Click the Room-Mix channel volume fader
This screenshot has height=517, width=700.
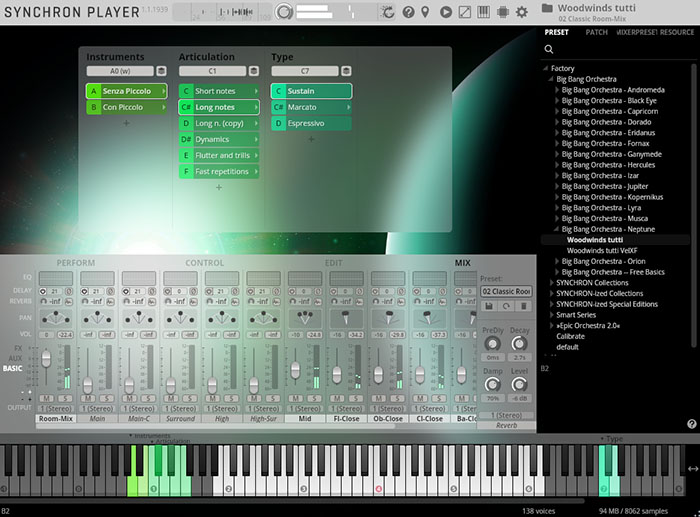[46, 359]
